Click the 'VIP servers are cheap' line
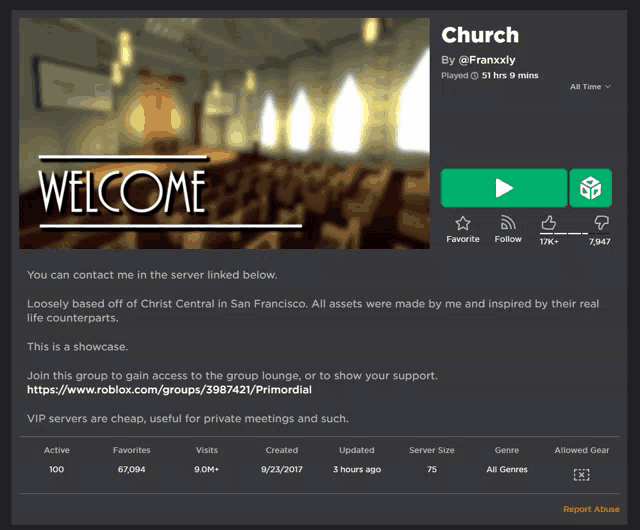The height and width of the screenshot is (530, 640). tap(188, 419)
